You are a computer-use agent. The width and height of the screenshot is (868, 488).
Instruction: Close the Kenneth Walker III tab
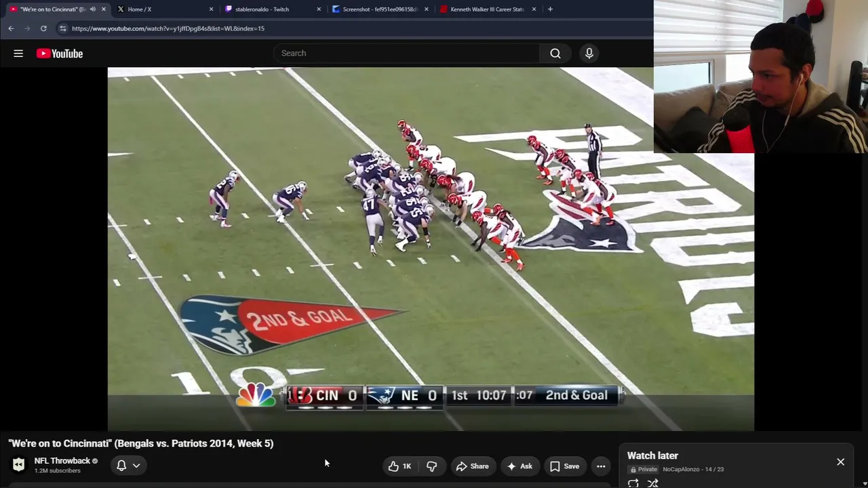(x=534, y=9)
